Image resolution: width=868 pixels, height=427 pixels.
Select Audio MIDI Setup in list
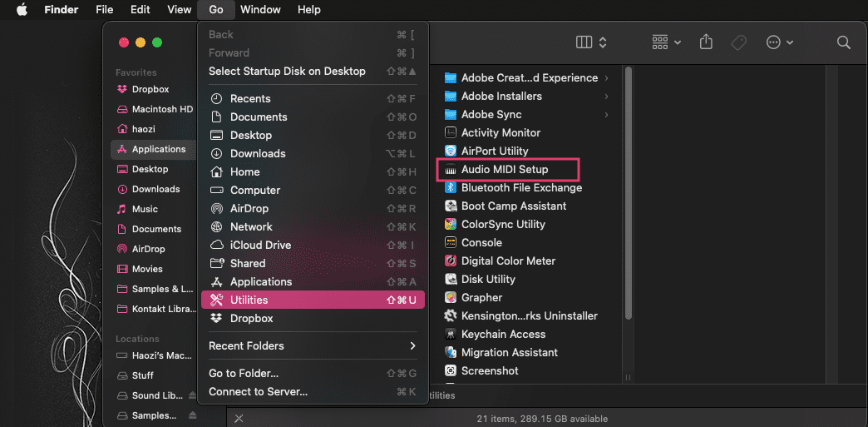508,169
